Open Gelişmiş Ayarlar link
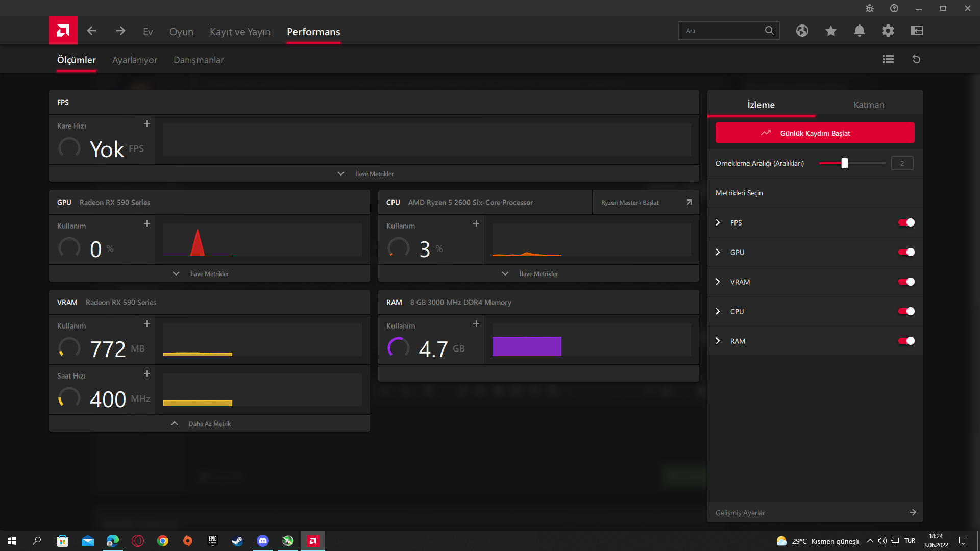This screenshot has height=551, width=980. (815, 512)
